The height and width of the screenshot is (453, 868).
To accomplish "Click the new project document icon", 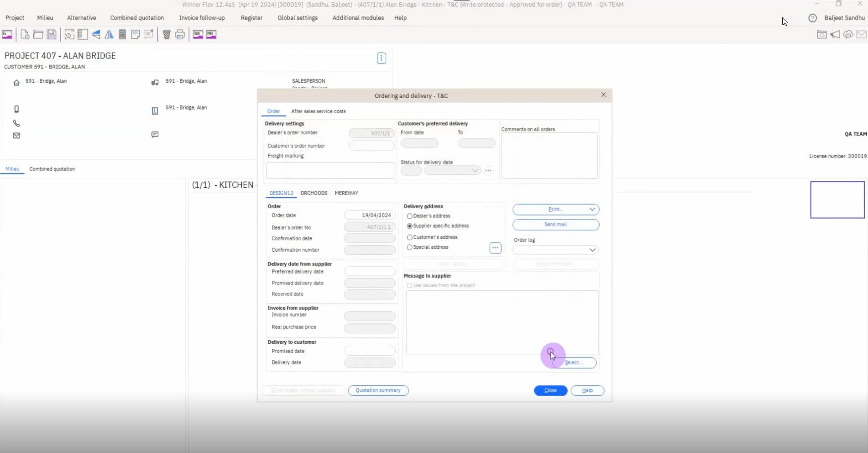I will pyautogui.click(x=25, y=35).
